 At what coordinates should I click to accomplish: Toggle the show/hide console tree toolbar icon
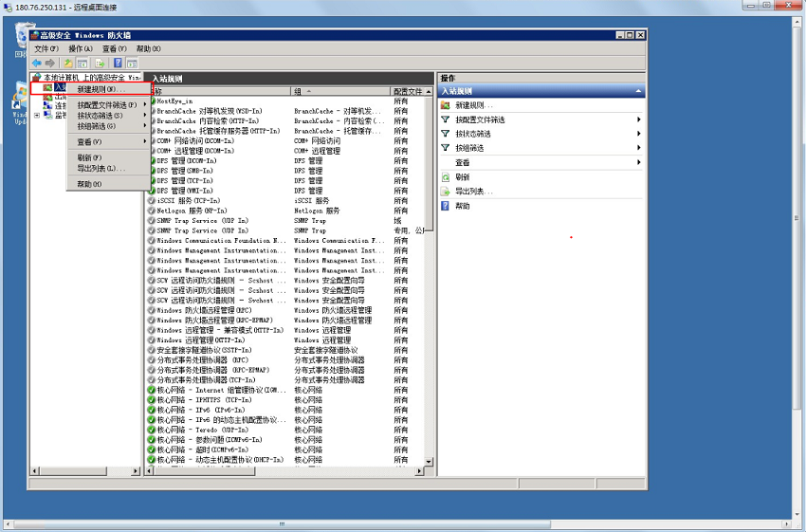click(x=82, y=64)
